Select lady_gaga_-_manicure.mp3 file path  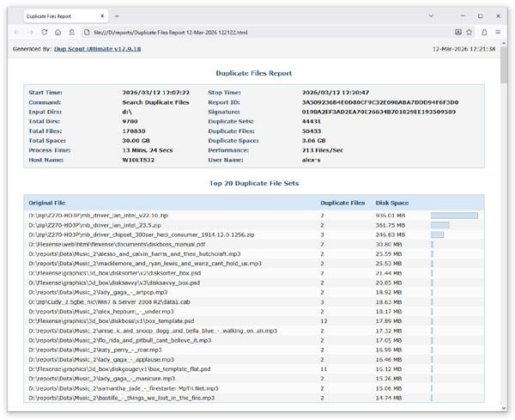102,378
